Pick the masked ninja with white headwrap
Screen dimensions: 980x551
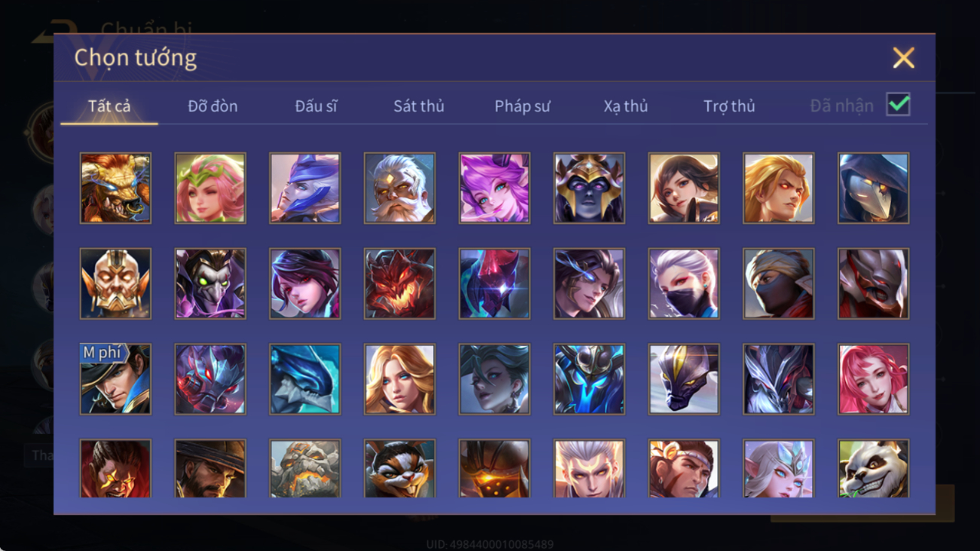(778, 283)
